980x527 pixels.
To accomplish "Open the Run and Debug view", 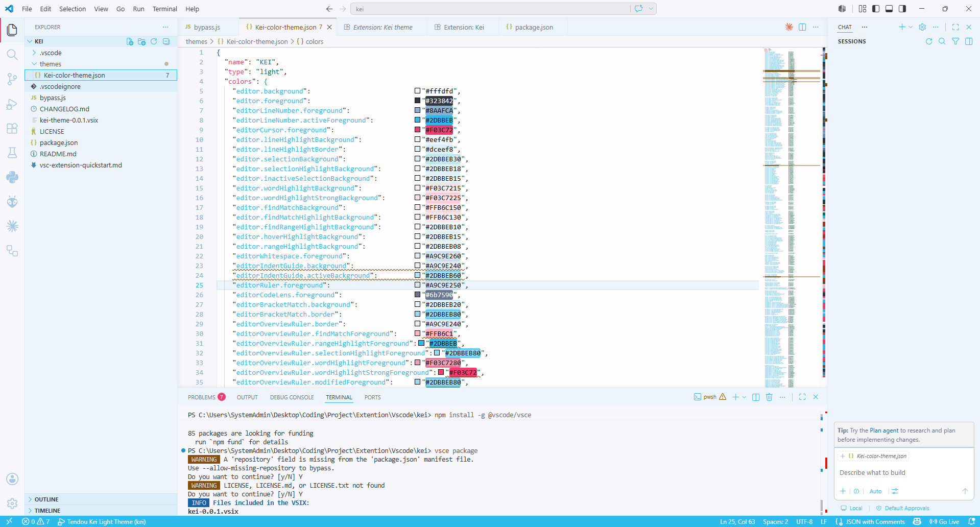I will pos(12,104).
